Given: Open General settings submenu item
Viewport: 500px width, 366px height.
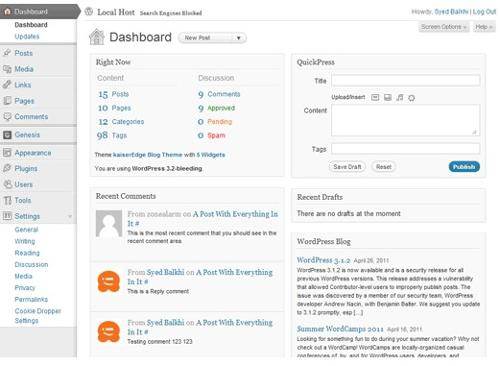Looking at the screenshot, I should [x=26, y=230].
